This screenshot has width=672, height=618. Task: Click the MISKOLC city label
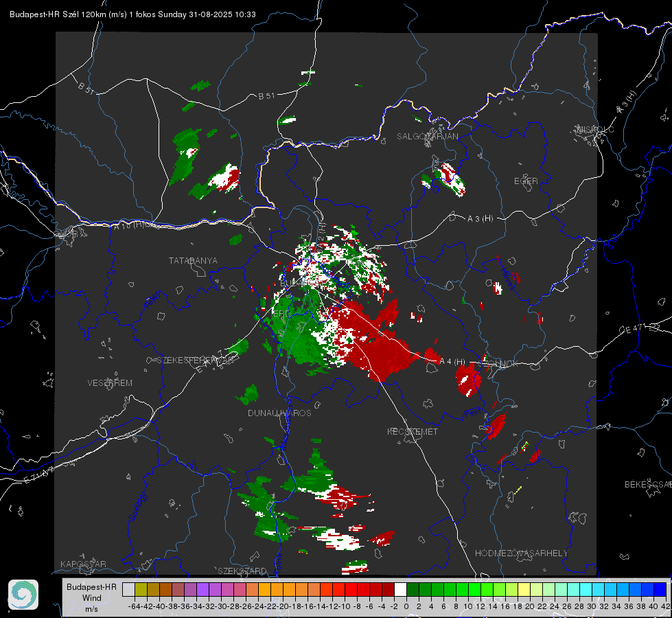click(595, 129)
